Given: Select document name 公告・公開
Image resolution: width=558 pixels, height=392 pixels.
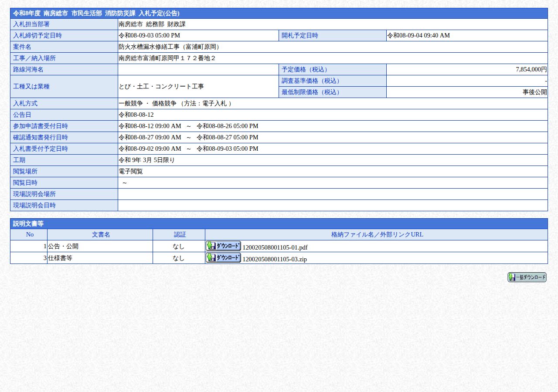Looking at the screenshot, I should point(64,247).
